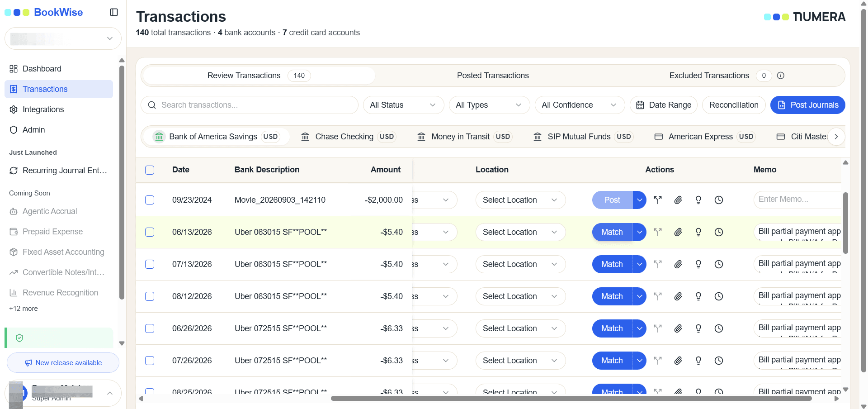Toggle the select-all checkbox in the table header
Screen dimensions: 868x409
pyautogui.click(x=150, y=170)
